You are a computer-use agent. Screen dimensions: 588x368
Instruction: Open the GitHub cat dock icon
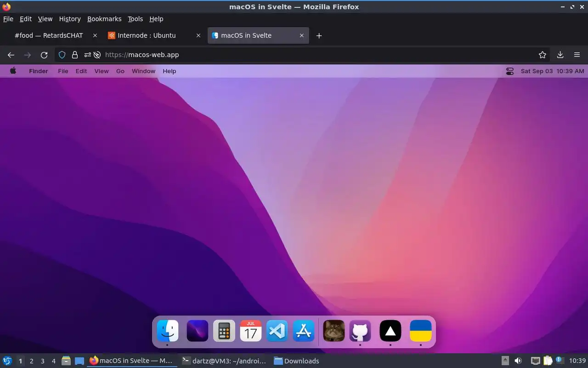point(360,331)
